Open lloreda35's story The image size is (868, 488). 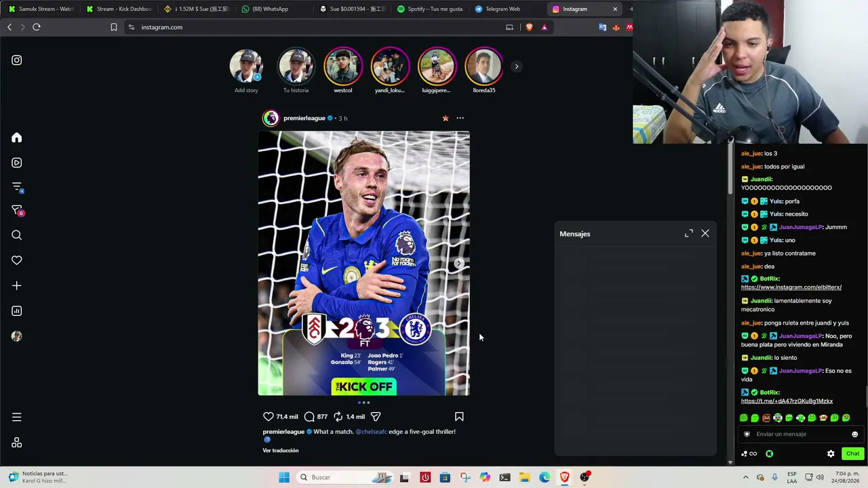[x=484, y=66]
